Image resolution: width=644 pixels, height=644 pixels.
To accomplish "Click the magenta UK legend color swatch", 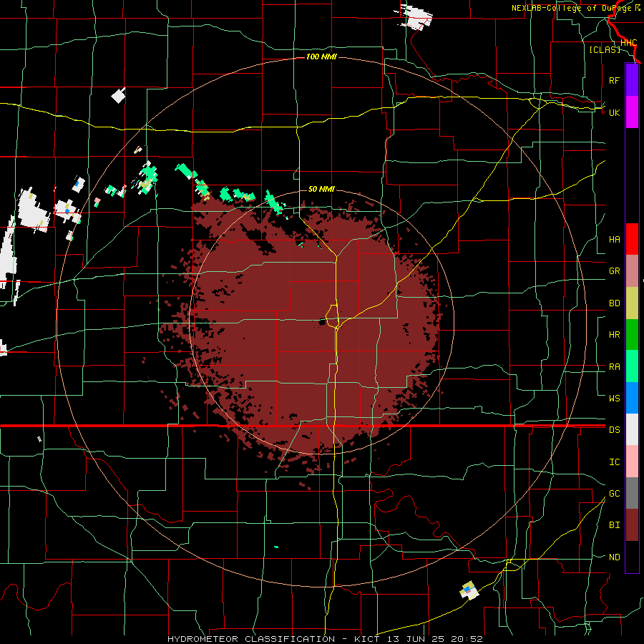I will tap(632, 112).
